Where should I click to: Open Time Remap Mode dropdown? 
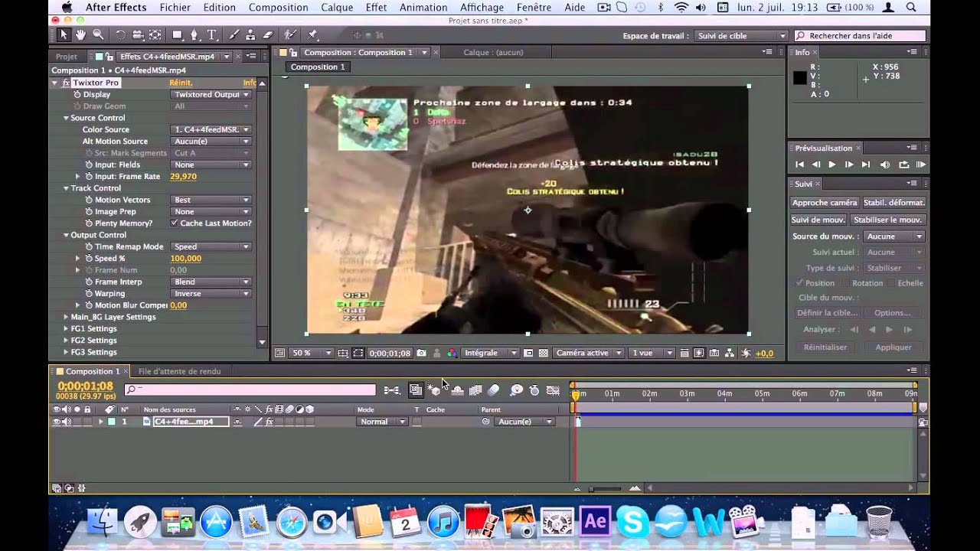point(211,246)
